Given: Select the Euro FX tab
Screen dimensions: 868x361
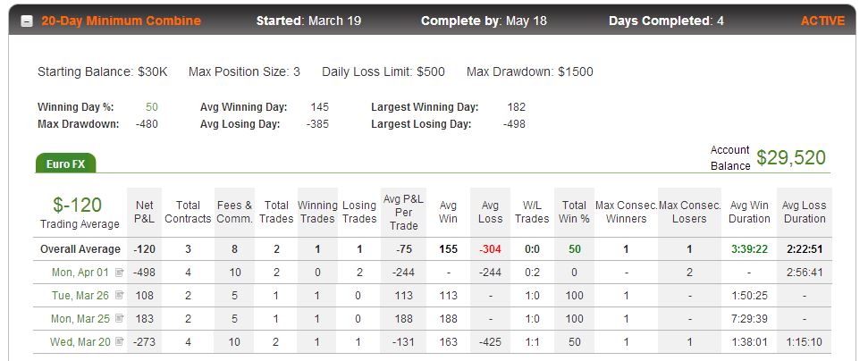Looking at the screenshot, I should coord(65,164).
